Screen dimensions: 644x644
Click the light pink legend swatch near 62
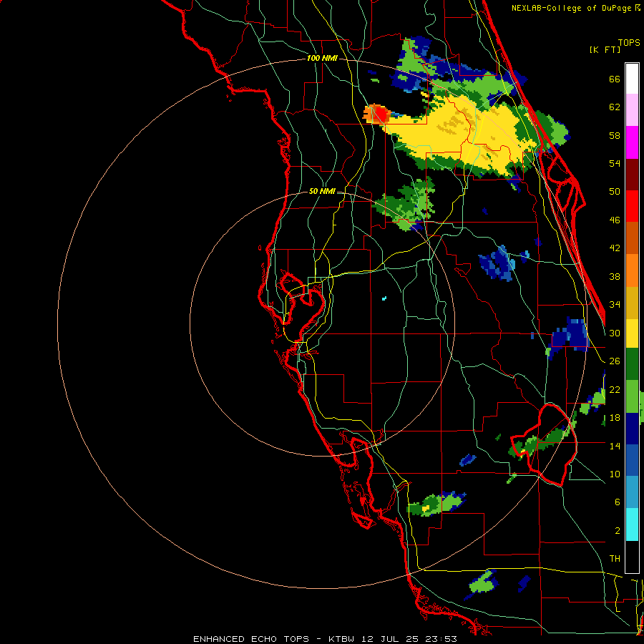[x=632, y=110]
